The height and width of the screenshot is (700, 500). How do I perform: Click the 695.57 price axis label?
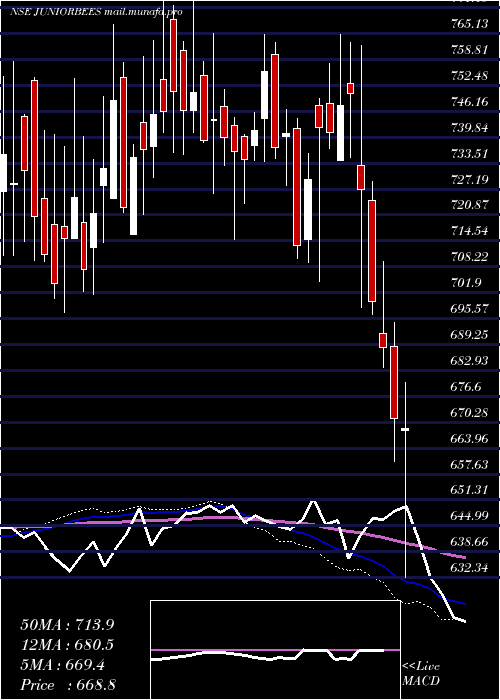(469, 309)
